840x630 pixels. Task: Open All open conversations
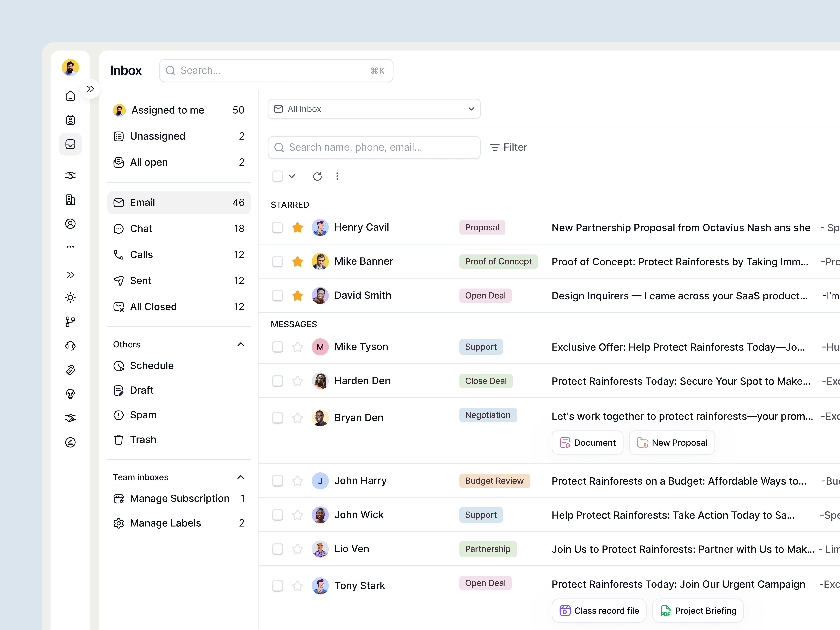(x=179, y=162)
